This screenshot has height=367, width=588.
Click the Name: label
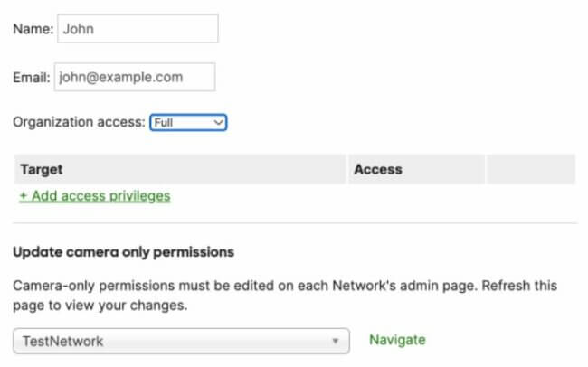pyautogui.click(x=33, y=29)
